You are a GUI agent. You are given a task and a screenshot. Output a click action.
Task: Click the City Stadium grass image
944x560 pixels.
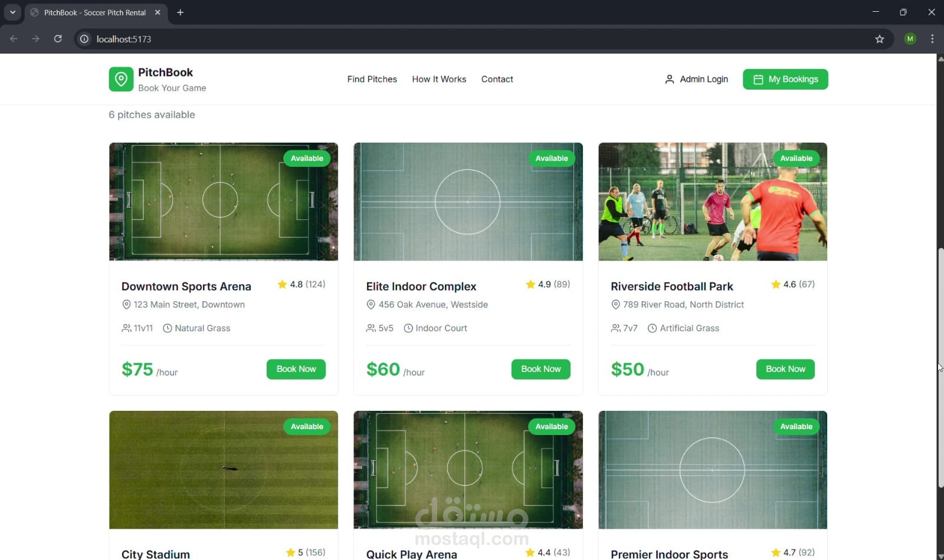224,470
